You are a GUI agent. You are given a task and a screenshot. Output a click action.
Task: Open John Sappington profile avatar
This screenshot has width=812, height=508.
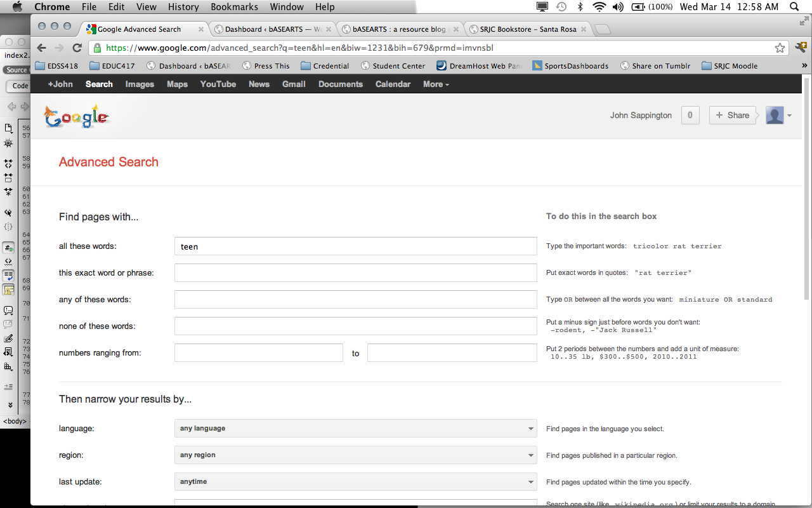(775, 115)
